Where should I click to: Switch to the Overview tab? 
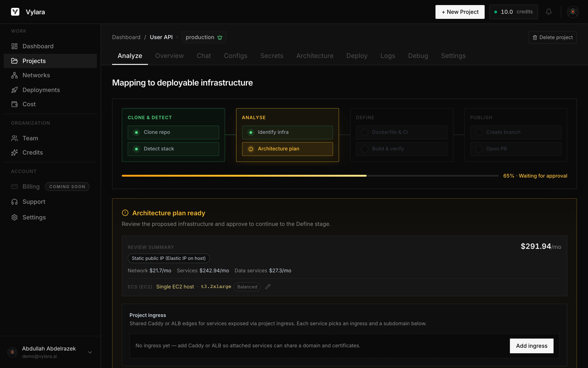(169, 56)
